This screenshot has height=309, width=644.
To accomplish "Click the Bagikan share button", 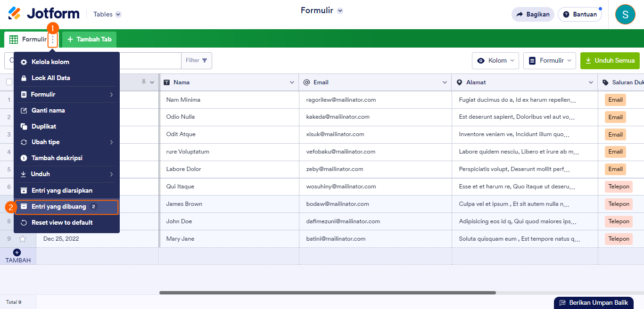I will 533,15.
